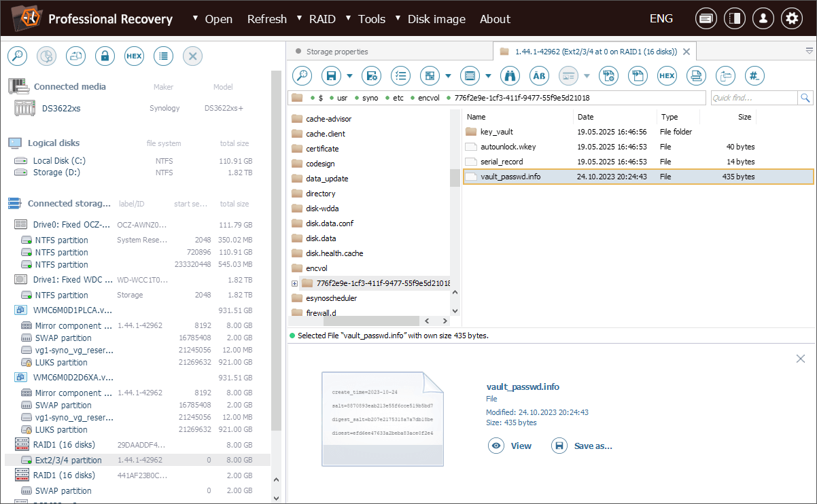Open dropdown arrow beside the grid layout icon

448,75
